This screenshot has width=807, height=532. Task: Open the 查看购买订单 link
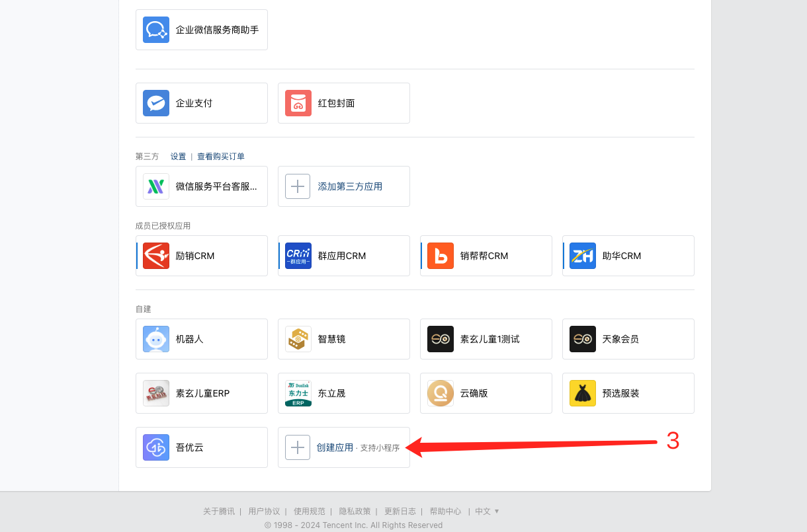(221, 157)
